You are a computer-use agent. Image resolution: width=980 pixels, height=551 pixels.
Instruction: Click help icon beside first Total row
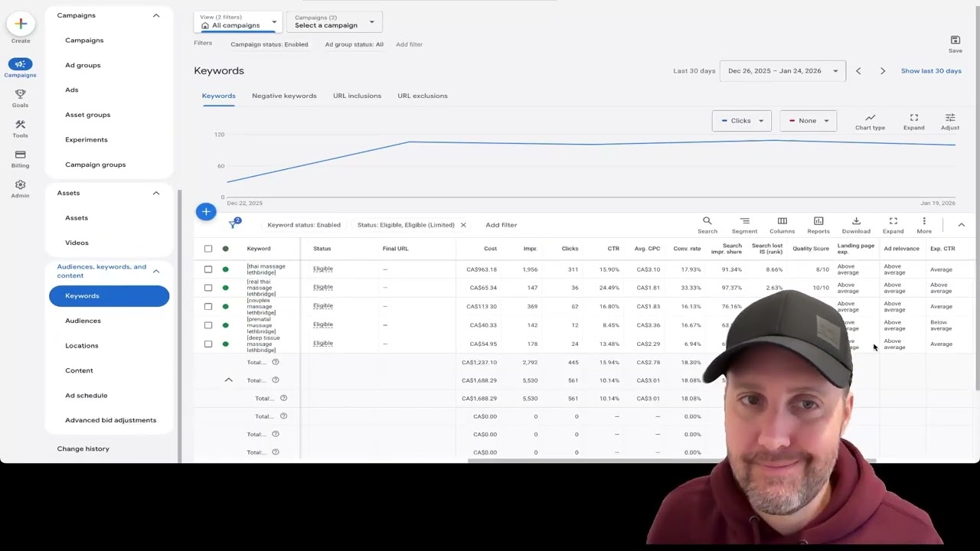(x=276, y=362)
